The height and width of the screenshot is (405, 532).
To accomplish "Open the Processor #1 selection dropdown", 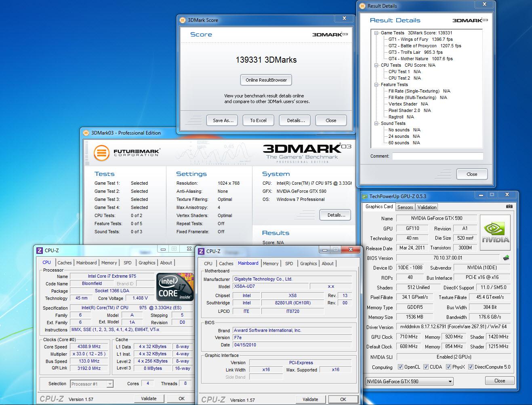I will (92, 384).
